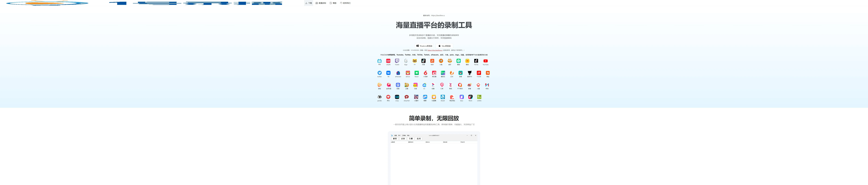The width and height of the screenshot is (868, 185).
Task: Open the 下载 nav menu item
Action: tap(309, 3)
